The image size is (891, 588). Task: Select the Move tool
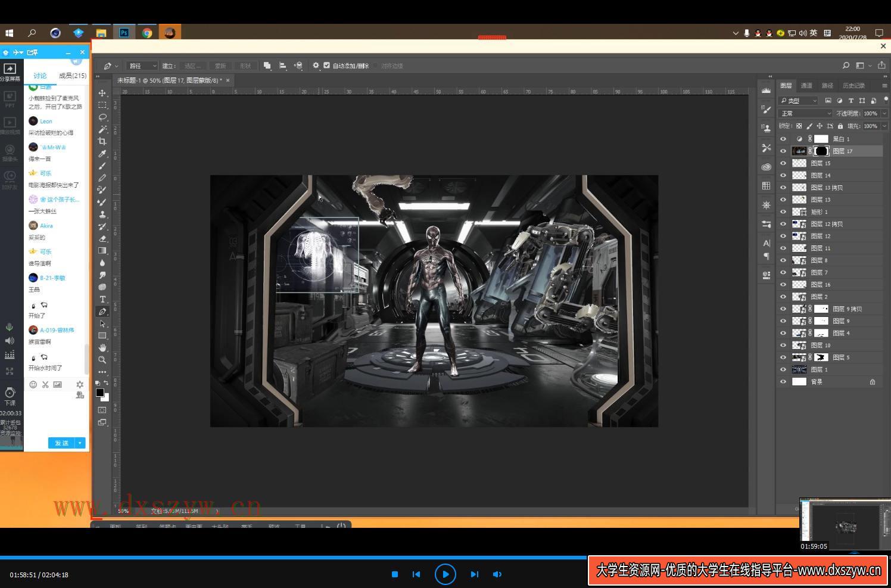point(102,93)
